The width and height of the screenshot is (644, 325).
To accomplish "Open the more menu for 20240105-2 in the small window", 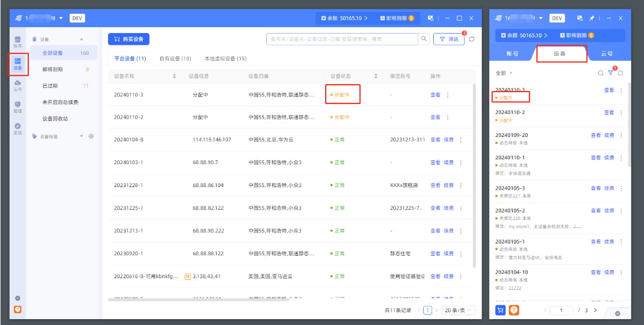I will tap(621, 211).
